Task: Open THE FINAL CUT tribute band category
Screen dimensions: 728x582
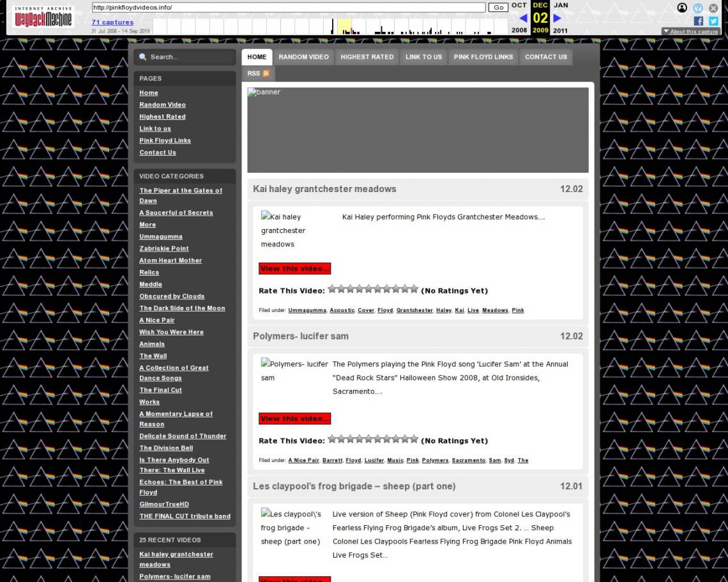Action: click(185, 516)
